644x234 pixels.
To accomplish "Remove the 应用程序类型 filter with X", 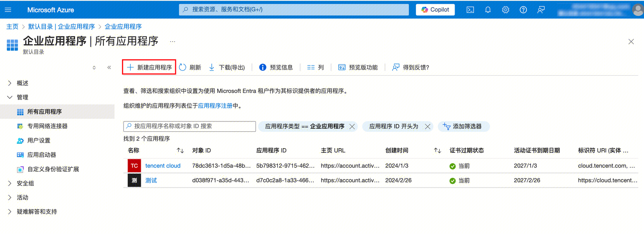I will (x=352, y=126).
